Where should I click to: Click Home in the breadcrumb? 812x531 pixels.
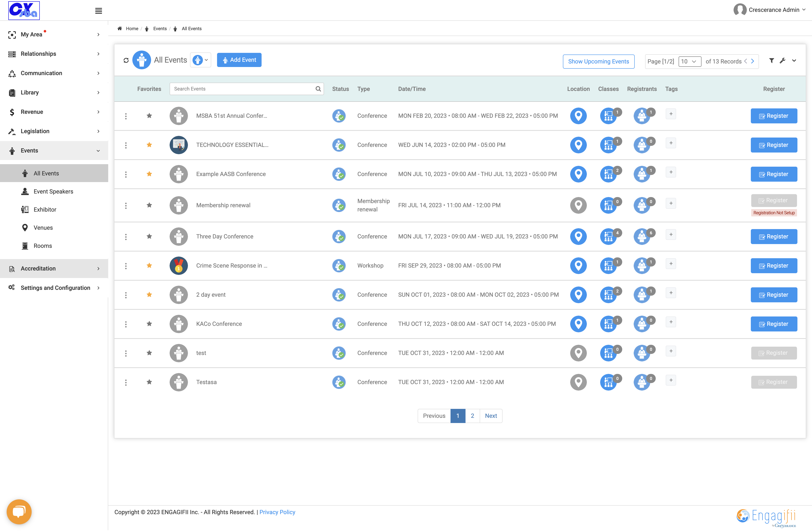(132, 29)
